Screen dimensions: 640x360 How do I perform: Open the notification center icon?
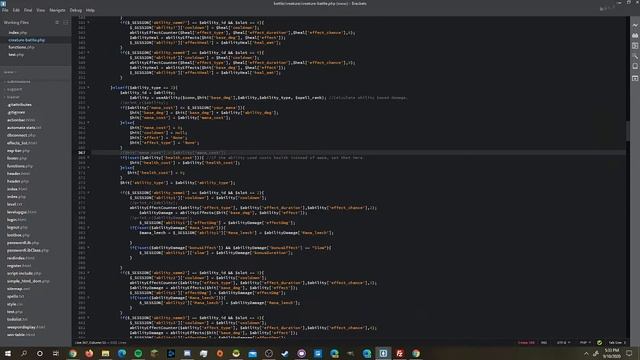point(630,353)
